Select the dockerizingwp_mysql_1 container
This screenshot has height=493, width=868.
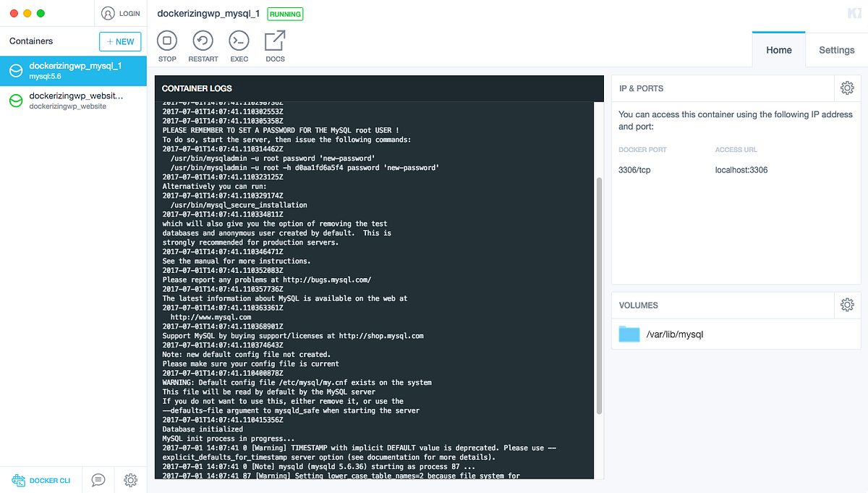(x=72, y=70)
